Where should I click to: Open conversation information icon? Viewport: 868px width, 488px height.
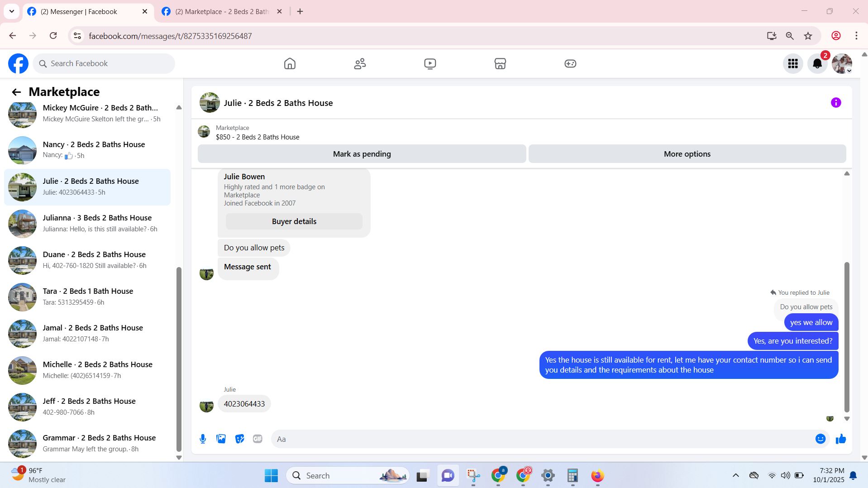[x=836, y=103]
